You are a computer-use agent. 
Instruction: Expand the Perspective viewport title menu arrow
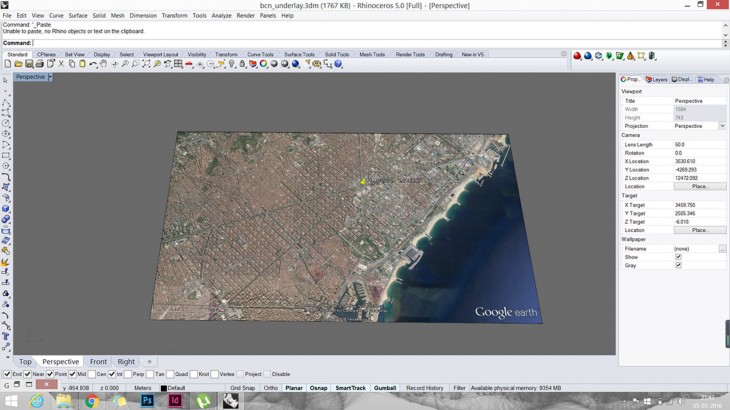[x=50, y=77]
